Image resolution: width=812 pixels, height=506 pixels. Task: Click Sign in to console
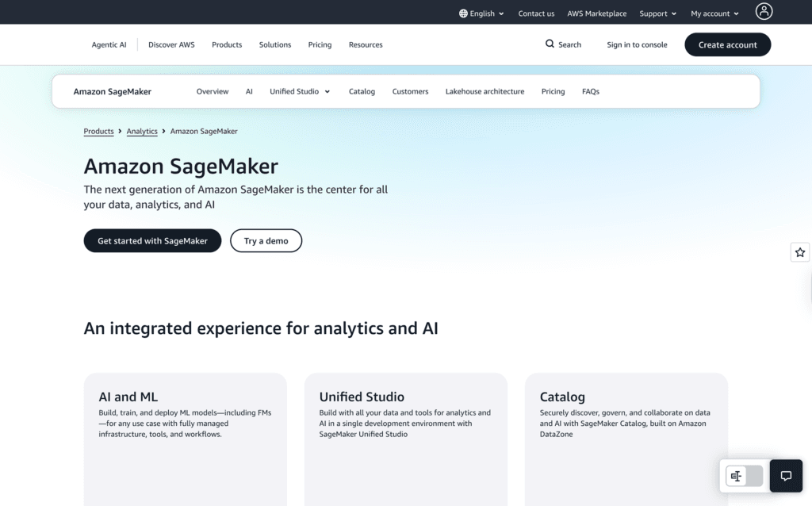[637, 44]
